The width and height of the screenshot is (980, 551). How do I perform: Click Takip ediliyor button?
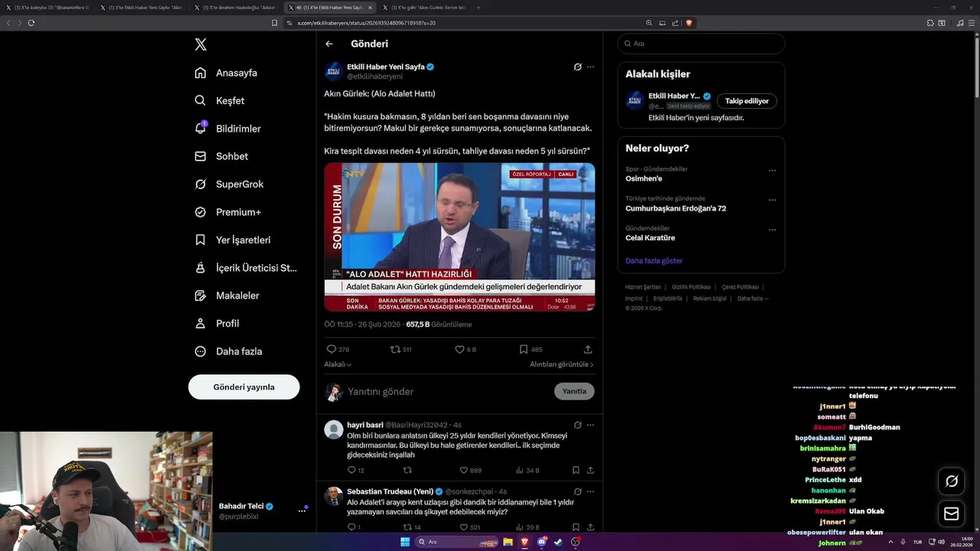(746, 101)
